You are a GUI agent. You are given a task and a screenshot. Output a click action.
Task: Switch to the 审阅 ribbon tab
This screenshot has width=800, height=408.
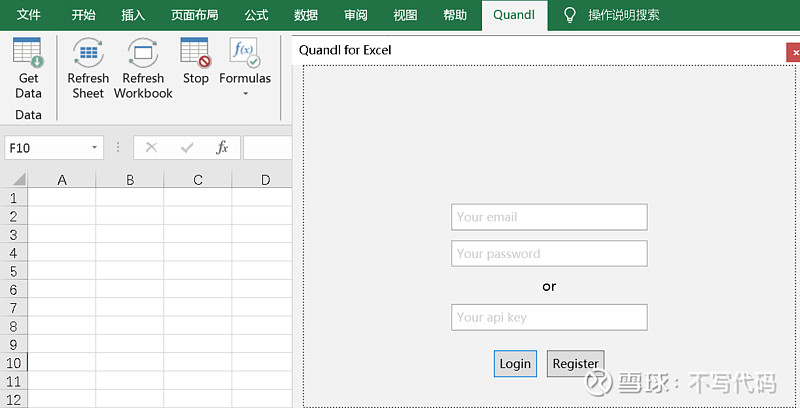356,15
